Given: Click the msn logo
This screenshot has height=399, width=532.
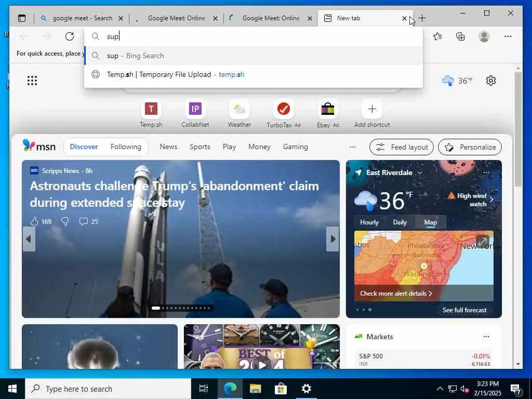Looking at the screenshot, I should tap(39, 146).
